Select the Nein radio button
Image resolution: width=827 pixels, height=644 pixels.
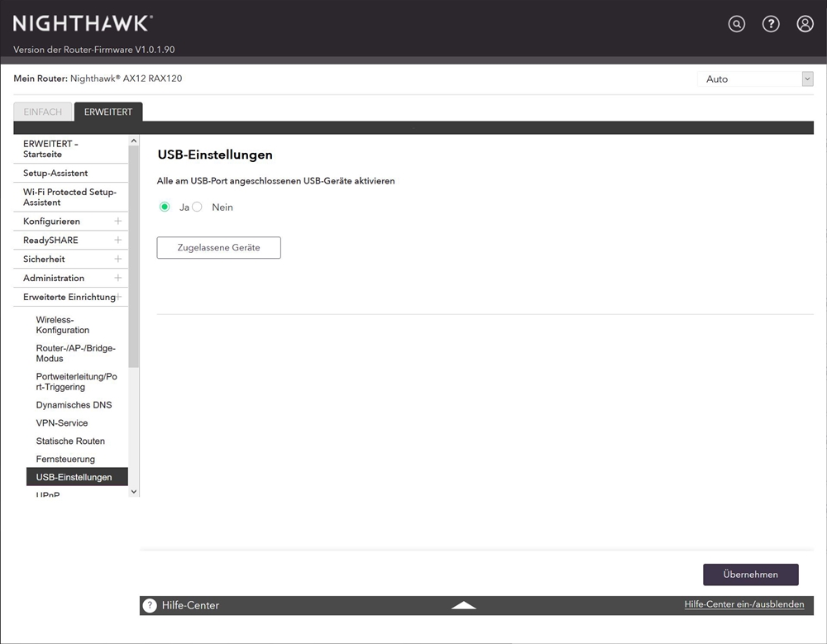[197, 208]
